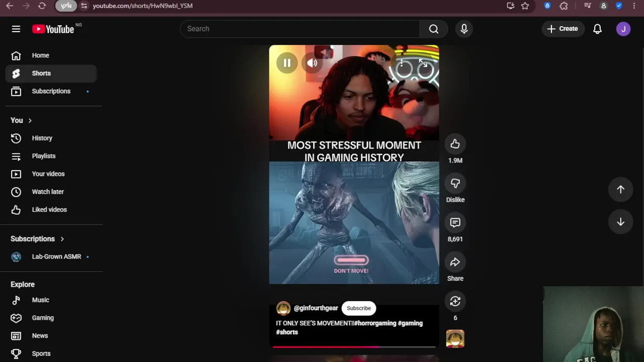Click the VPN badge in address bar
Viewport: 644px width, 362px height.
66,6
